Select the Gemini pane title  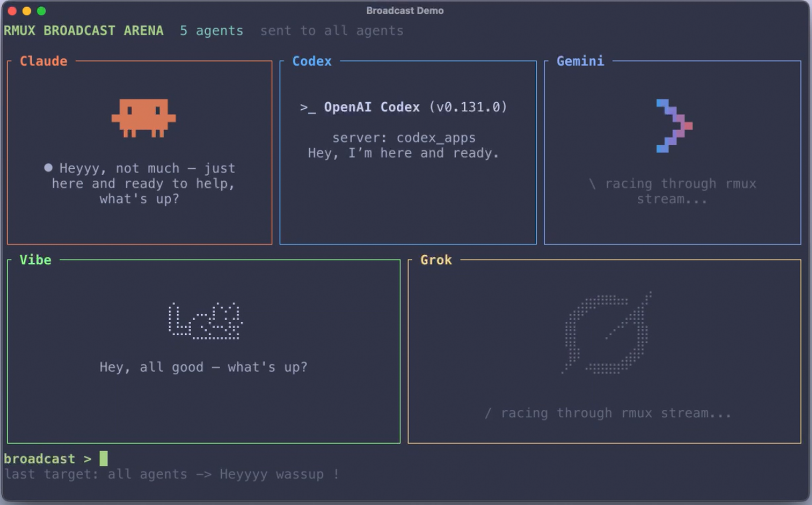click(580, 61)
